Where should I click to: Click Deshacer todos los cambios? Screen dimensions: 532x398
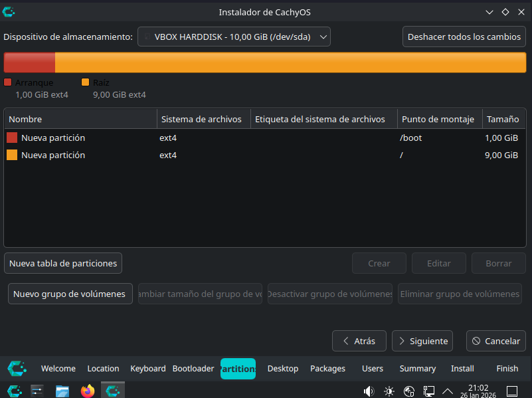coord(464,37)
